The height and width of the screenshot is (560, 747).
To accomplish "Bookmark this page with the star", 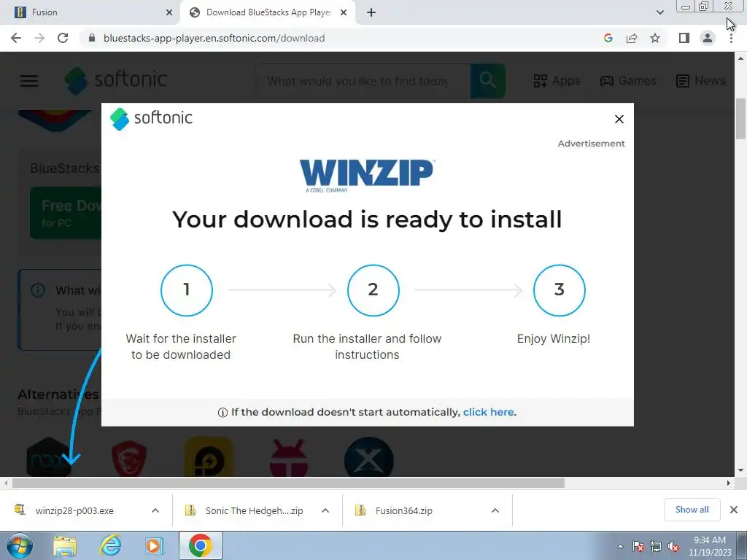I will tap(655, 38).
